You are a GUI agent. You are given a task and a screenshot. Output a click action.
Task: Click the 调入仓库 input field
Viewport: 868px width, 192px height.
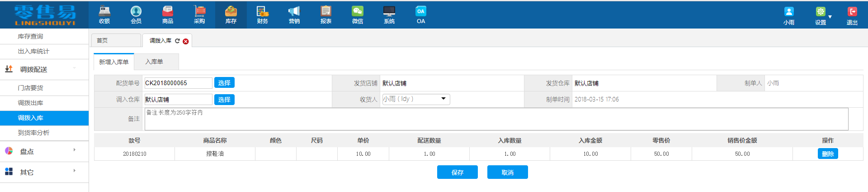(x=178, y=100)
